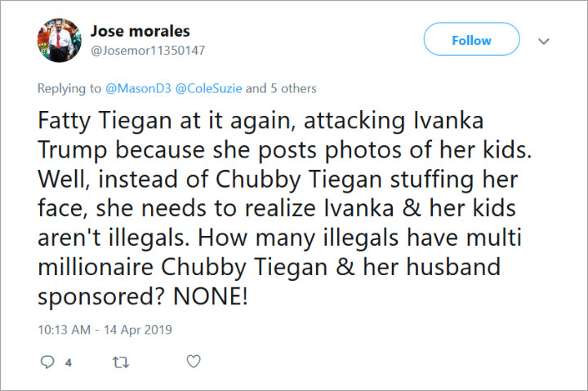Screen dimensions: 588x391
Task: Click the line starting millionaire Chubby Tiegan
Action: (269, 267)
